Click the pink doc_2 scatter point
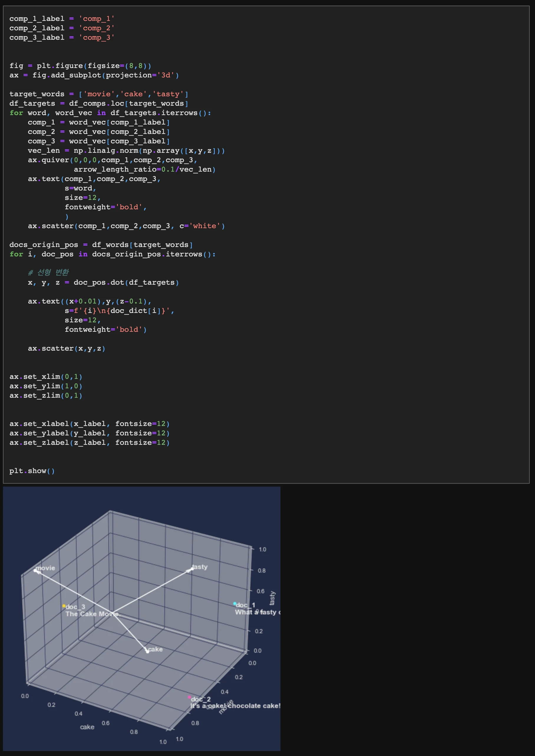 click(x=189, y=697)
